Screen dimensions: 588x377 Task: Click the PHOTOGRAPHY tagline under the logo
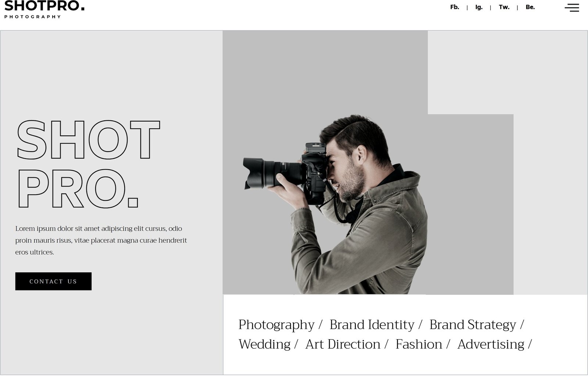[32, 17]
